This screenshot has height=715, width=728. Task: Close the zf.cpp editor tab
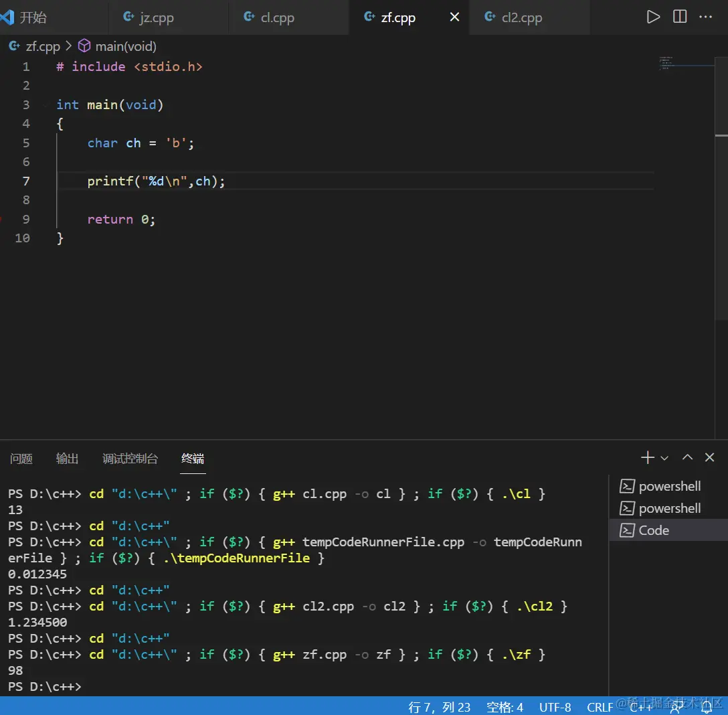click(454, 17)
